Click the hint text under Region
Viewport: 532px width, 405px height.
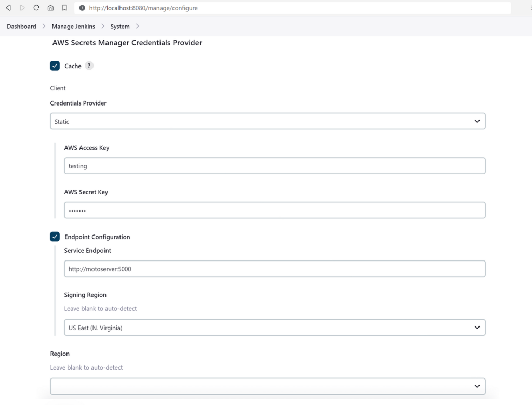pos(87,368)
